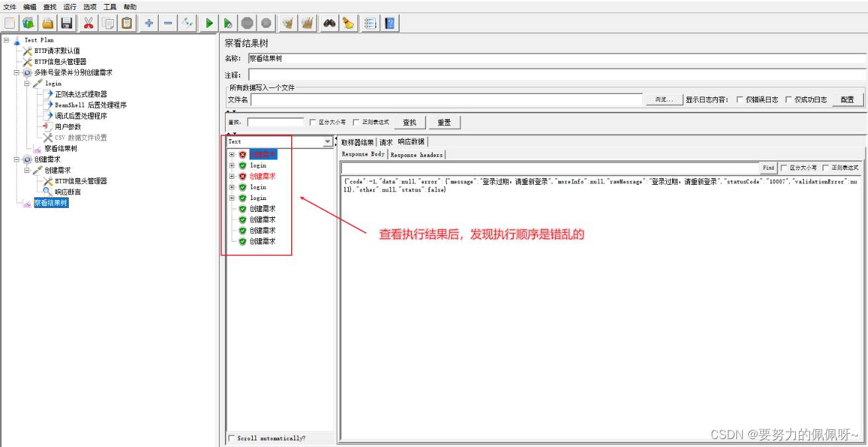Open the Function Helper dialog icon

tap(370, 23)
